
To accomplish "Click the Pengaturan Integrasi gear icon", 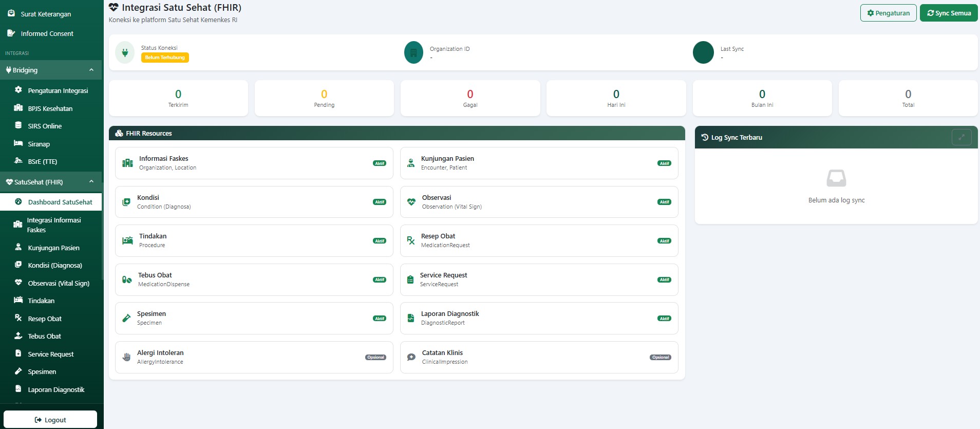I will coord(18,90).
